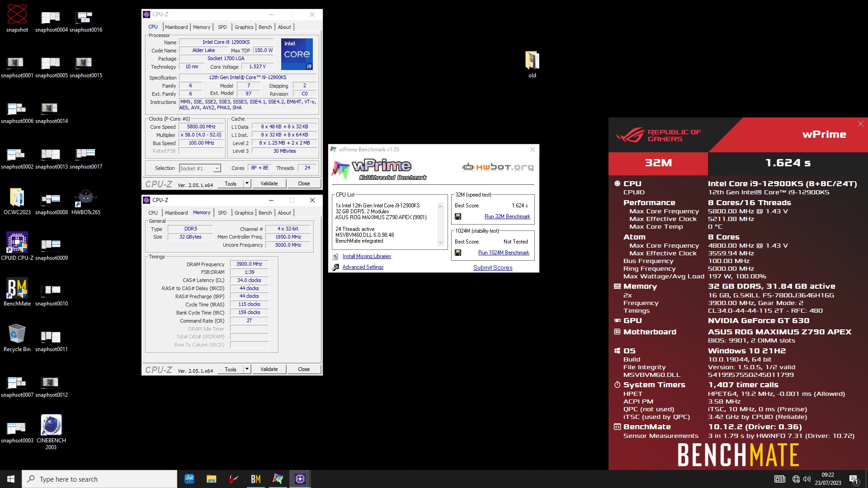Open wPrime from the taskbar
The height and width of the screenshot is (488, 868).
[x=278, y=479]
